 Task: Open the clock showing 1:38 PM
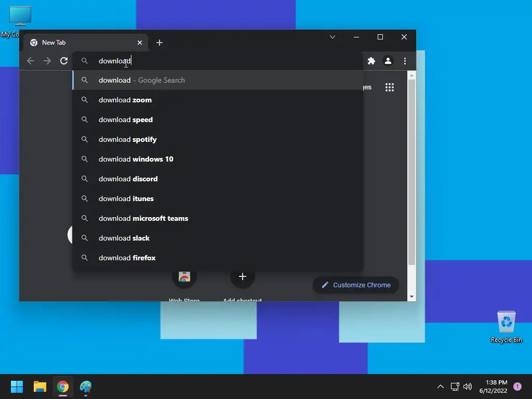[494, 387]
